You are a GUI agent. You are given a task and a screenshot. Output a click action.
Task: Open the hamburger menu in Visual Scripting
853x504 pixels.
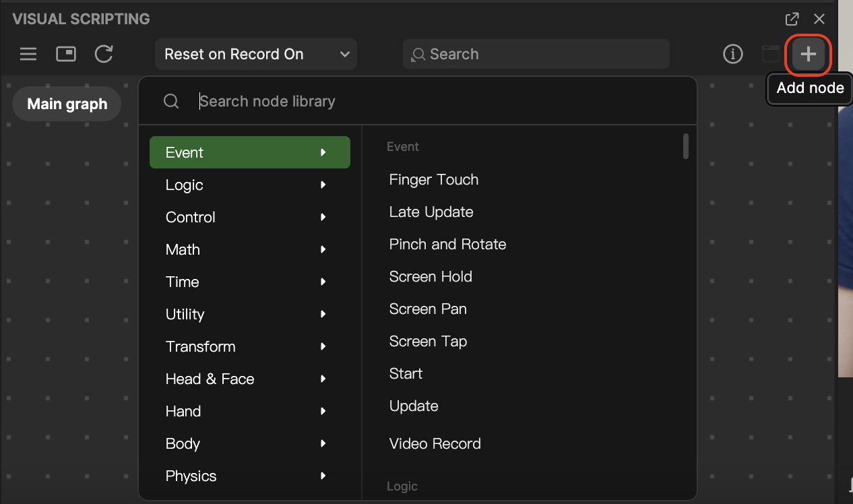tap(28, 54)
